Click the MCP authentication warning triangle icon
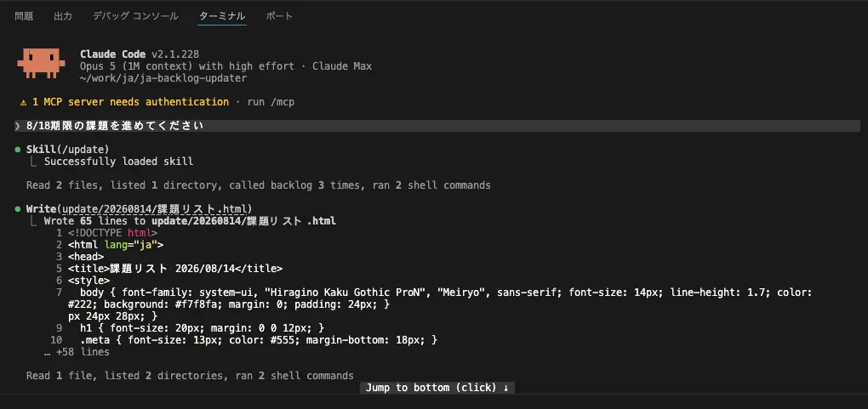This screenshot has height=409, width=868. (x=23, y=102)
